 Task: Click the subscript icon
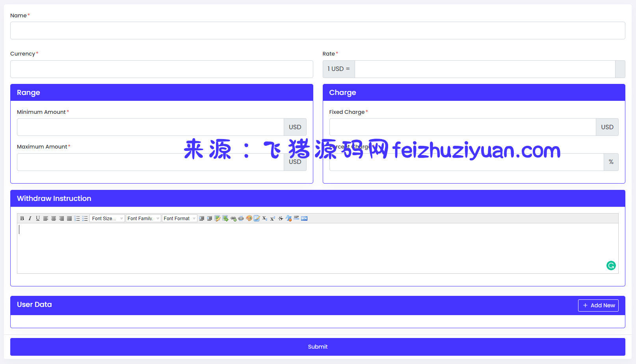pos(265,218)
